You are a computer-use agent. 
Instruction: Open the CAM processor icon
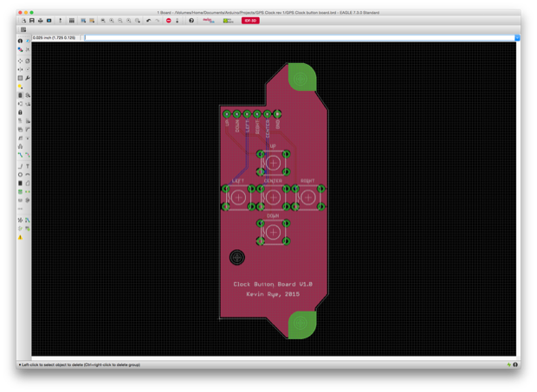point(49,21)
